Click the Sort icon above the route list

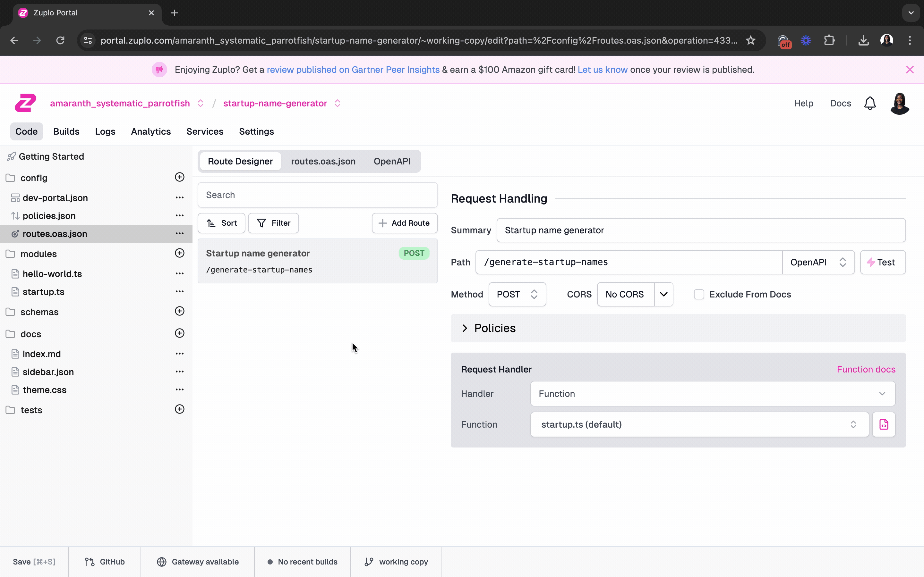[210, 223]
